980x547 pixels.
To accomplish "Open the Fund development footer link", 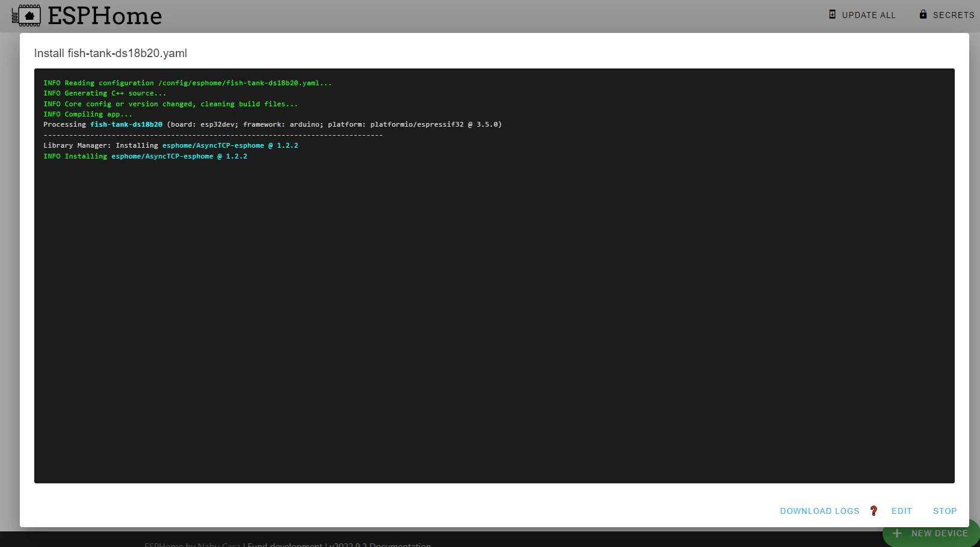I will (285, 545).
